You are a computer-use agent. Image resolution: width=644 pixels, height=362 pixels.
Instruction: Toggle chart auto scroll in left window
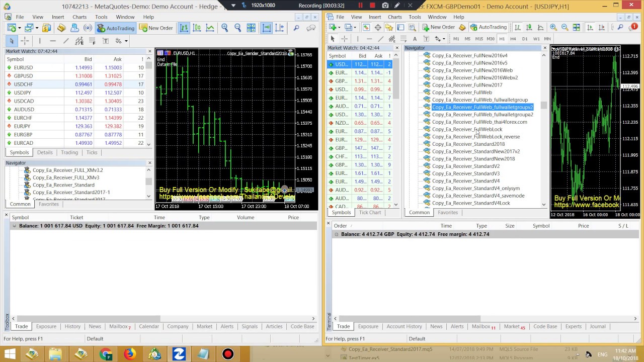click(266, 28)
